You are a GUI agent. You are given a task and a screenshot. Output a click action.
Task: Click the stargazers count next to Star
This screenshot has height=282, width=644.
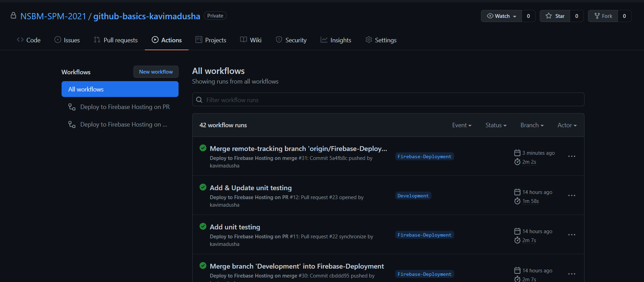[x=577, y=16]
